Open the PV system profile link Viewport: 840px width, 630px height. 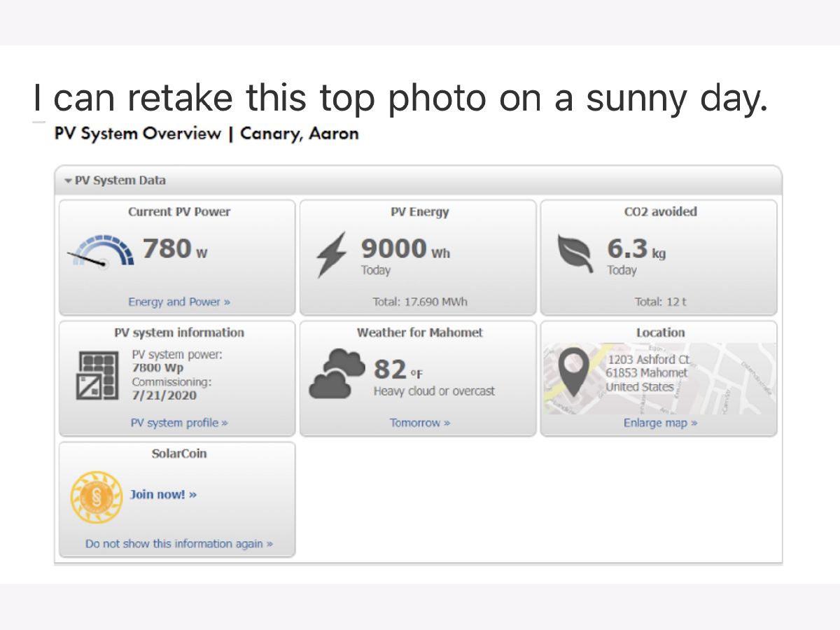click(179, 423)
